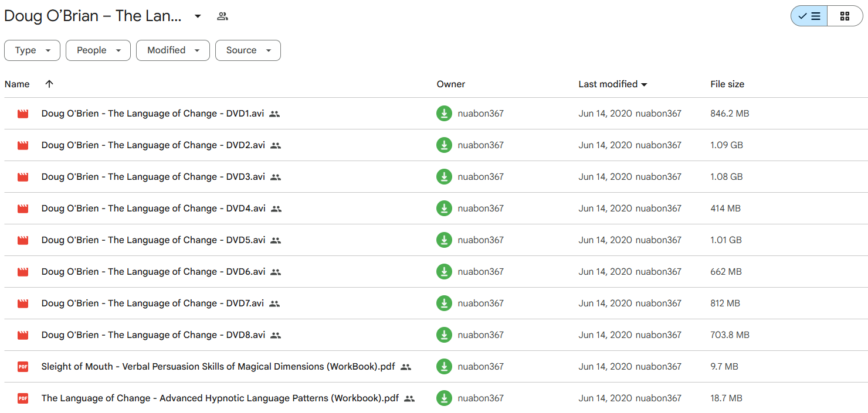The width and height of the screenshot is (868, 413).
Task: Click the PDF icon for Sleight of Mouth workbook
Action: [x=23, y=367]
